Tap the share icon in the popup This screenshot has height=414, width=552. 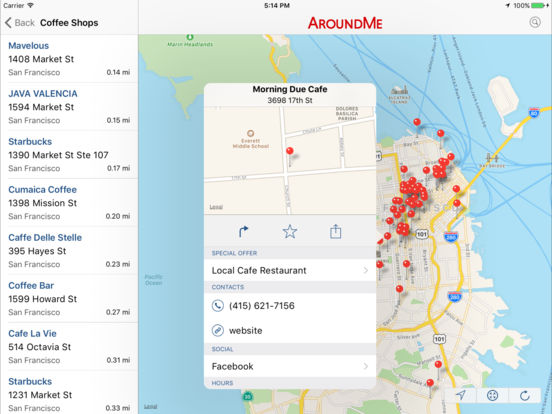pyautogui.click(x=335, y=232)
